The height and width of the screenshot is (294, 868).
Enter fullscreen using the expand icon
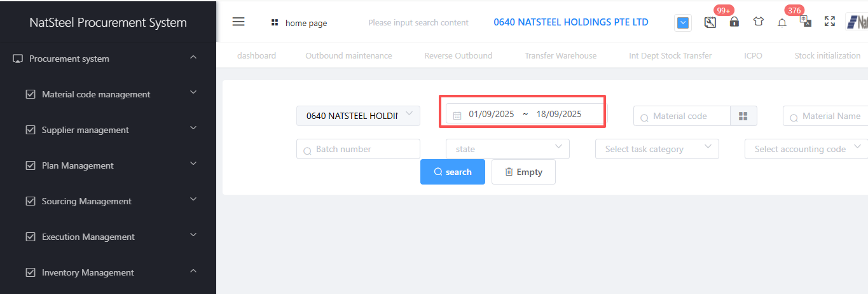pos(829,22)
